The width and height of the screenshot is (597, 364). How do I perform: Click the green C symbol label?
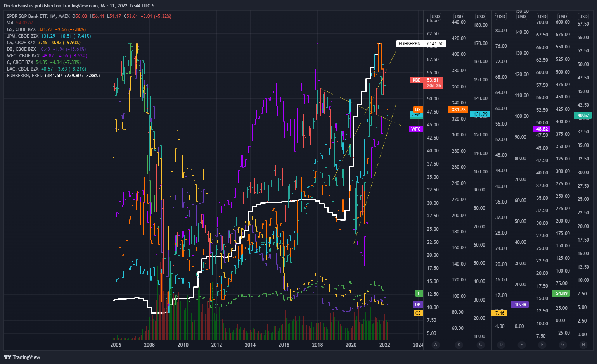pyautogui.click(x=419, y=293)
